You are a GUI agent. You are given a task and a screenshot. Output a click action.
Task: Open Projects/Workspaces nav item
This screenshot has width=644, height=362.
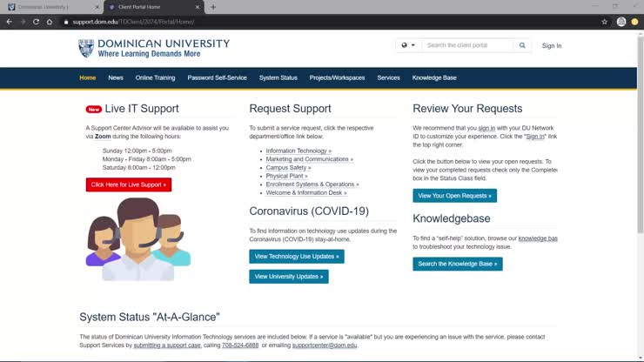[x=337, y=77]
